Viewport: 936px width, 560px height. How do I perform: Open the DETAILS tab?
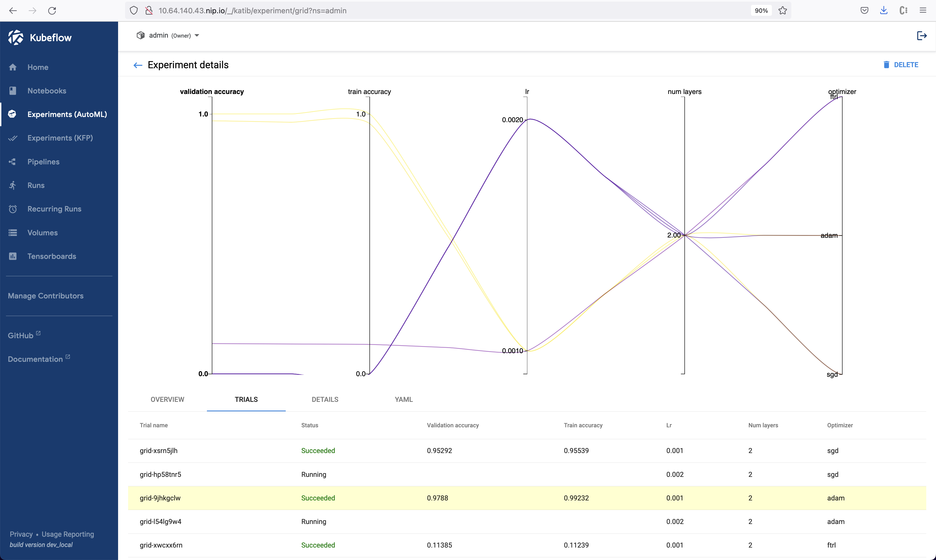click(324, 399)
